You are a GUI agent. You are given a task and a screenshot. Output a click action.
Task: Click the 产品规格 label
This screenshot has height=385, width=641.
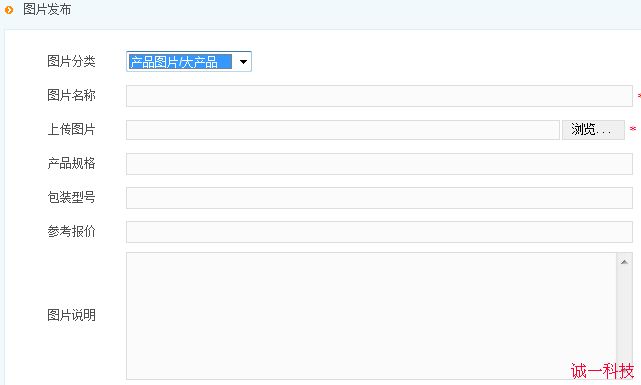pyautogui.click(x=72, y=163)
